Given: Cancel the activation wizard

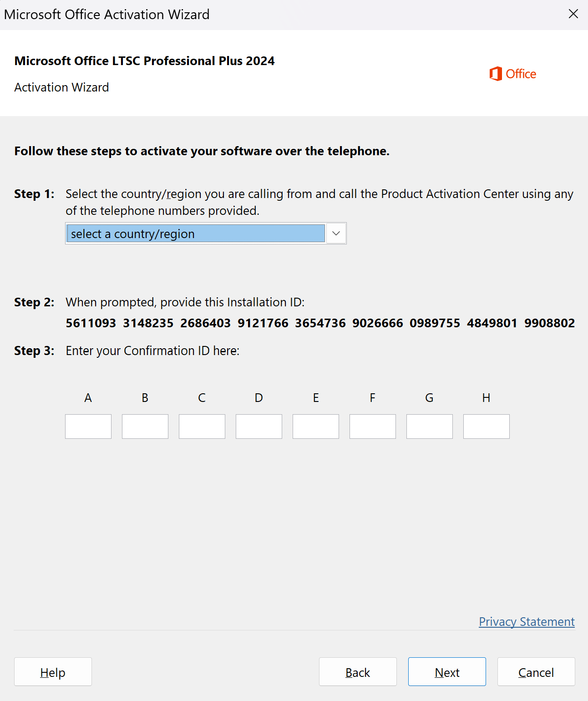Looking at the screenshot, I should (536, 672).
